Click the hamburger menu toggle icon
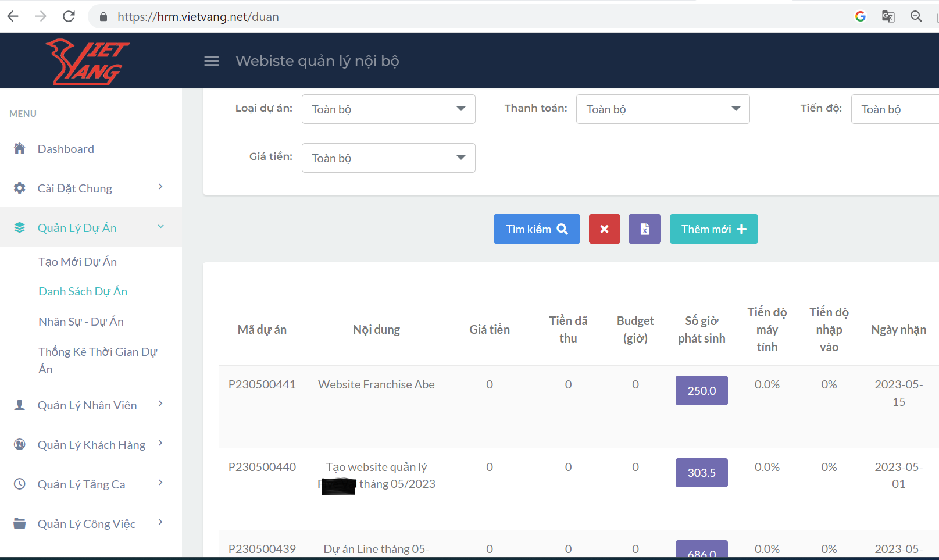This screenshot has width=939, height=560. (x=212, y=61)
